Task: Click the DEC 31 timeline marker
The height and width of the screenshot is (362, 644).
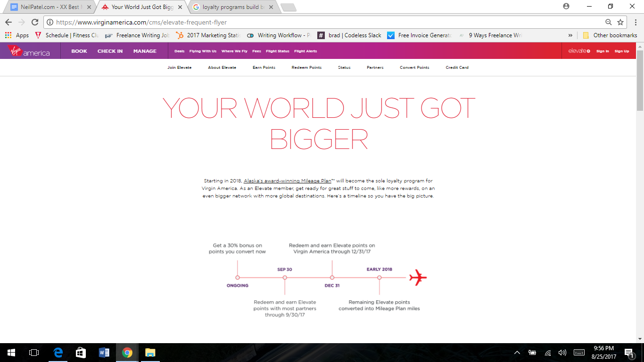Action: 332,278
